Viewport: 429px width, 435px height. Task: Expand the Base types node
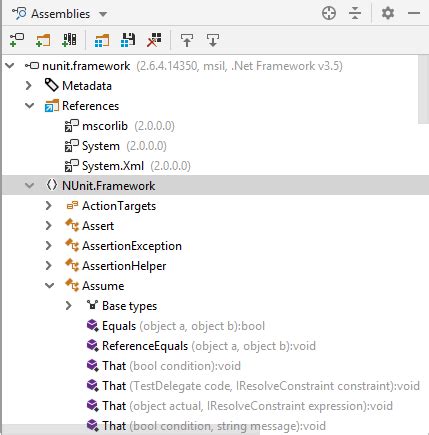tap(69, 306)
